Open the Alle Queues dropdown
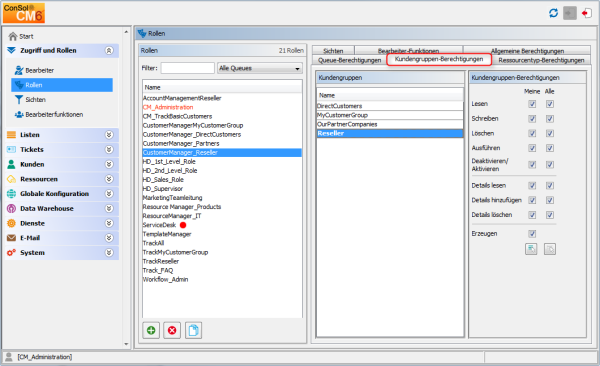The image size is (600, 366). point(259,68)
